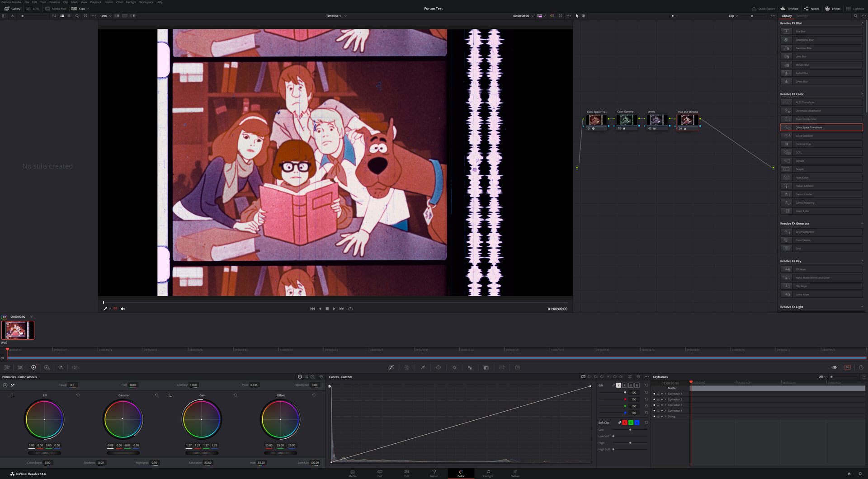868x479 pixels.
Task: Mute the viewer audio speaker icon
Action: tap(123, 309)
